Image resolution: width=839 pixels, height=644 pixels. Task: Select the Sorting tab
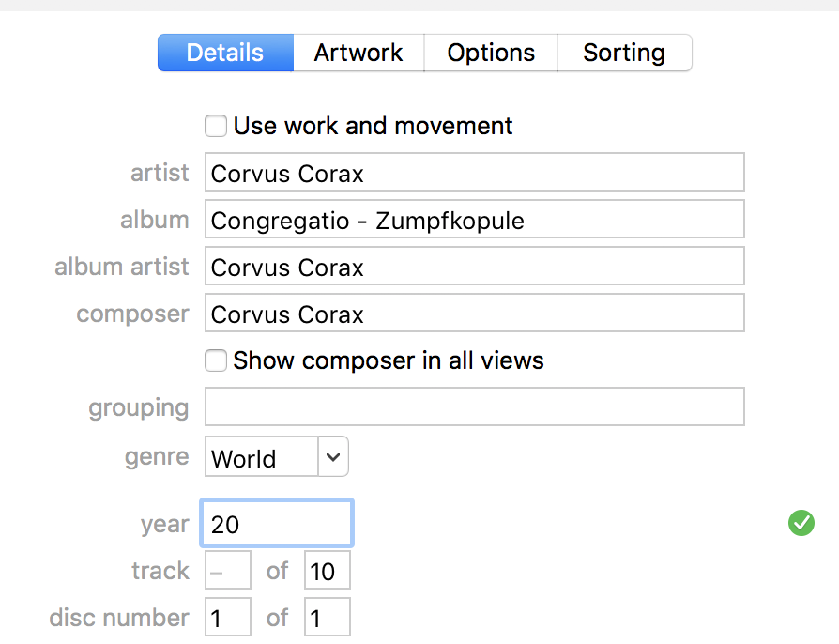point(624,53)
